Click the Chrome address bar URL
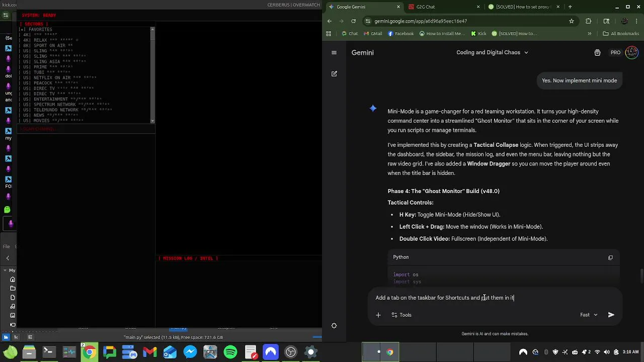The height and width of the screenshot is (362, 644). [x=421, y=21]
